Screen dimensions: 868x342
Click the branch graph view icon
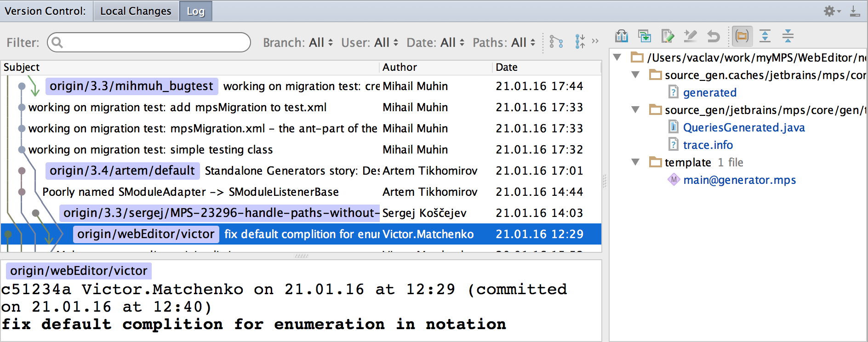tap(556, 42)
